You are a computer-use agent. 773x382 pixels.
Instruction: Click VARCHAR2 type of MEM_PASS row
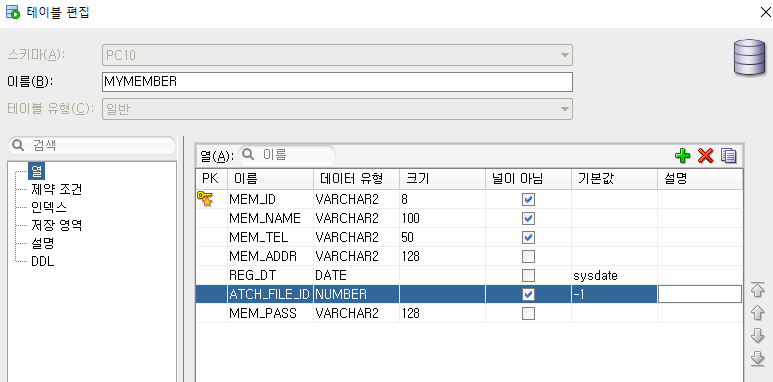click(x=356, y=313)
